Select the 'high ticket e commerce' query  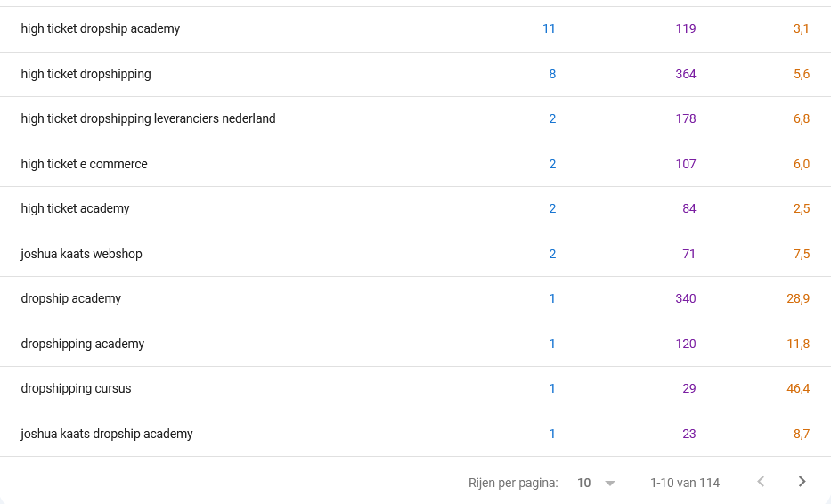coord(85,165)
